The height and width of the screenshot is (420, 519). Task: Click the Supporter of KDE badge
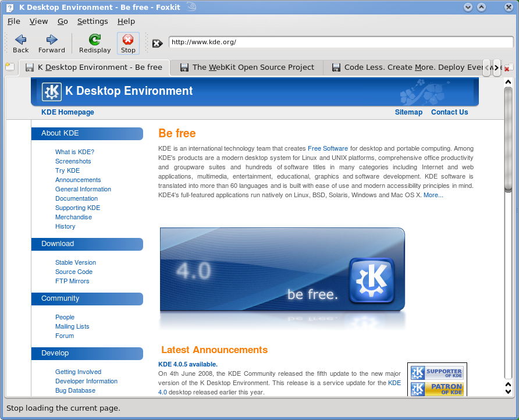coord(437,373)
